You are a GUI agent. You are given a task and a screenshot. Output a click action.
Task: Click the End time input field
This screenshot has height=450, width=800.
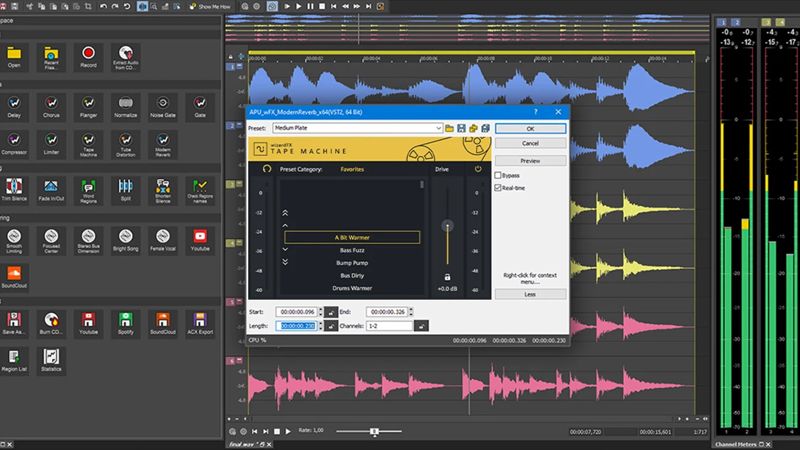(387, 312)
